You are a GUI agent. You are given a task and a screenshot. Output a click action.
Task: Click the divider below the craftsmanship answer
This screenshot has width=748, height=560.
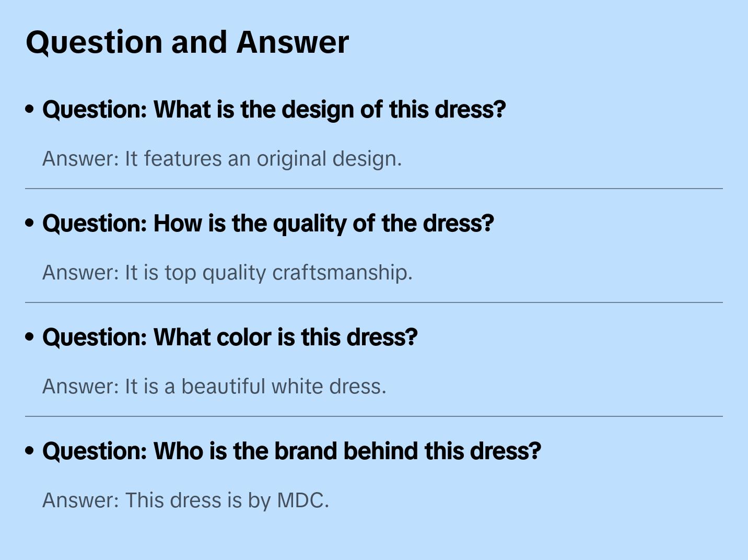374,302
